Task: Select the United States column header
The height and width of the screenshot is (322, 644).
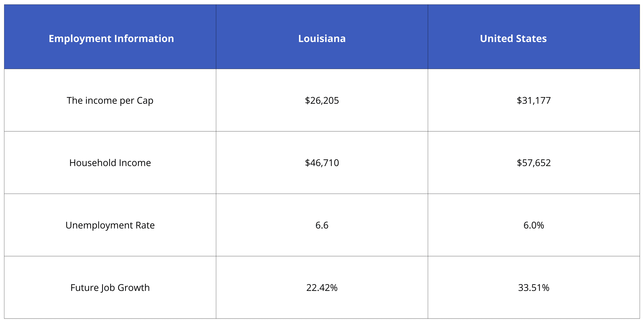Action: 513,38
